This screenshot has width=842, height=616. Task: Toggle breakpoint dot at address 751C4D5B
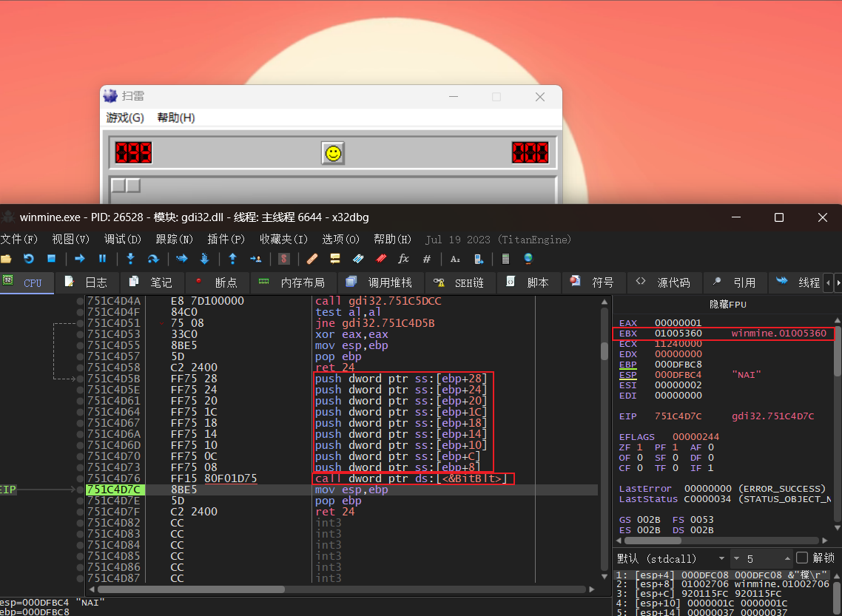pos(80,379)
